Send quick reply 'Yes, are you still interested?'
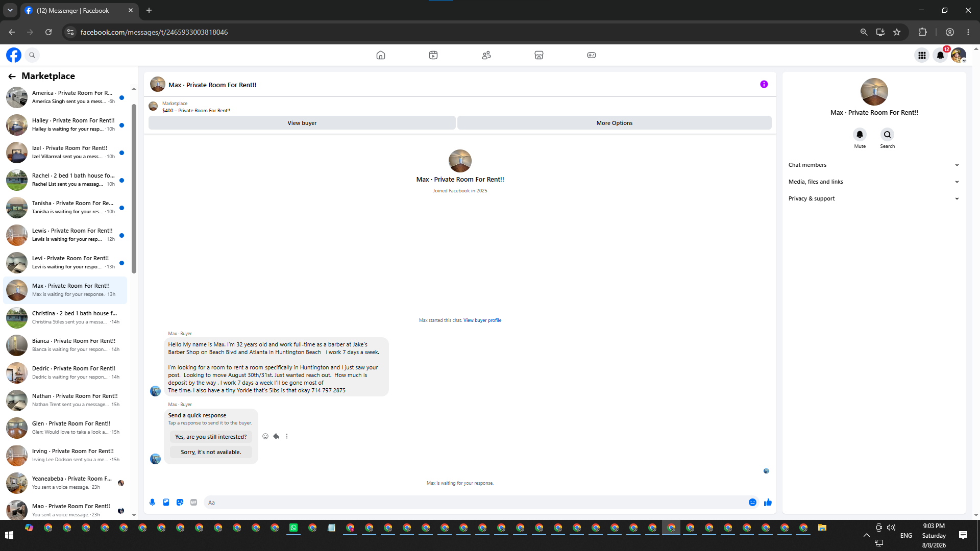Screen dimensions: 980x551 pos(211,437)
